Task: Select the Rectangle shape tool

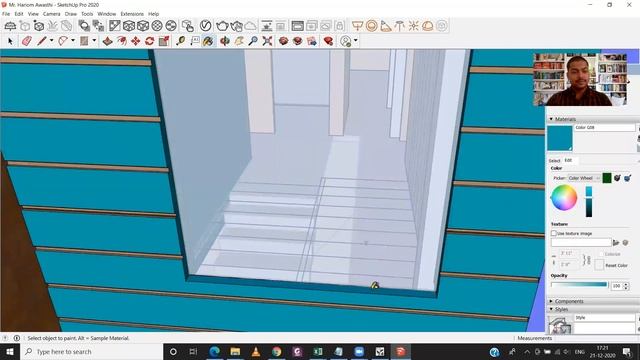Action: tap(84, 41)
